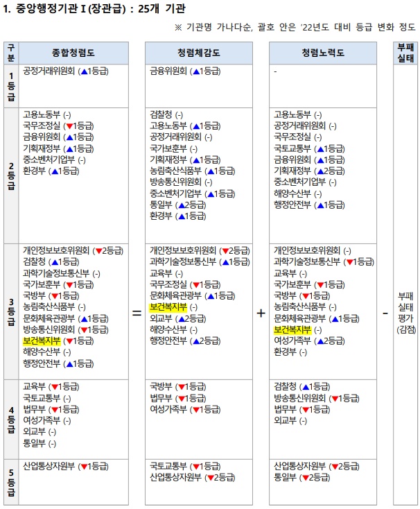Image resolution: width=420 pixels, height=509 pixels.
Task: Click the '3등급' row label
Action: [11, 312]
